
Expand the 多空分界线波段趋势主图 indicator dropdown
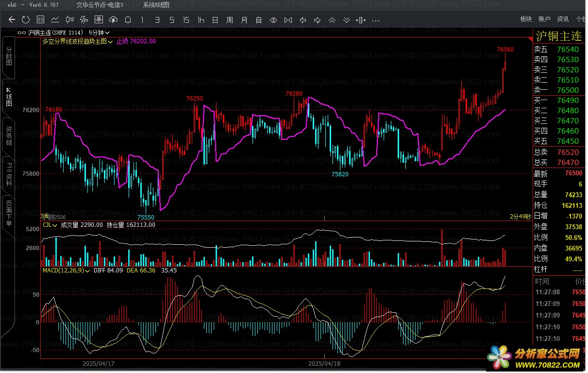77,41
